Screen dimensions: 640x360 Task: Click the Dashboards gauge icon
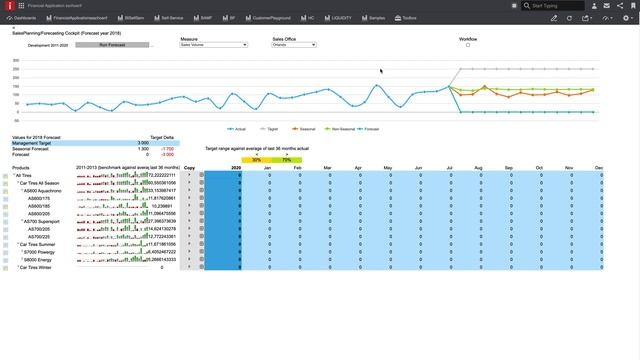(x=9, y=18)
